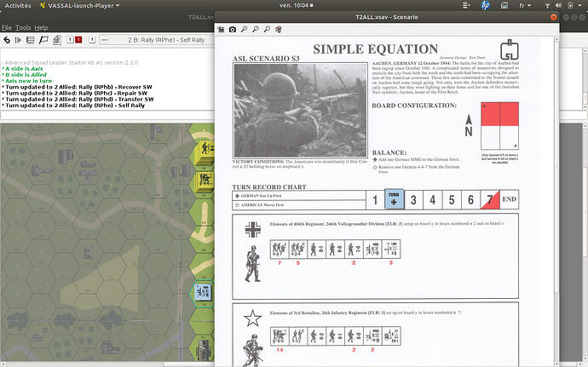The height and width of the screenshot is (367, 588).
Task: Open the VASSAL-launch-Player app menu
Action: tap(79, 6)
